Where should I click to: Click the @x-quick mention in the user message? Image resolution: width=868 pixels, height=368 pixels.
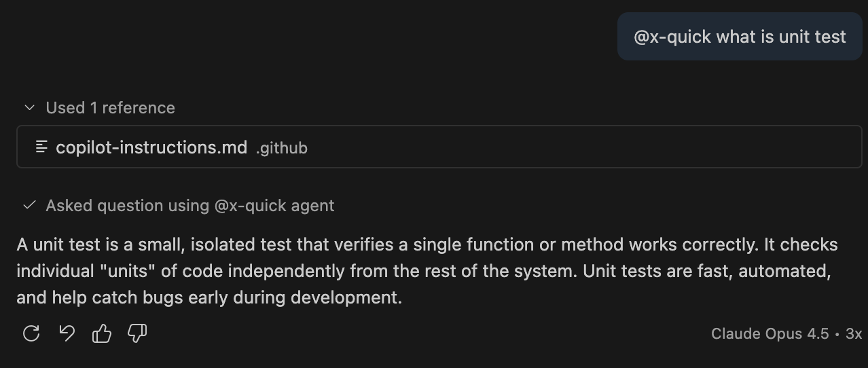tap(672, 37)
